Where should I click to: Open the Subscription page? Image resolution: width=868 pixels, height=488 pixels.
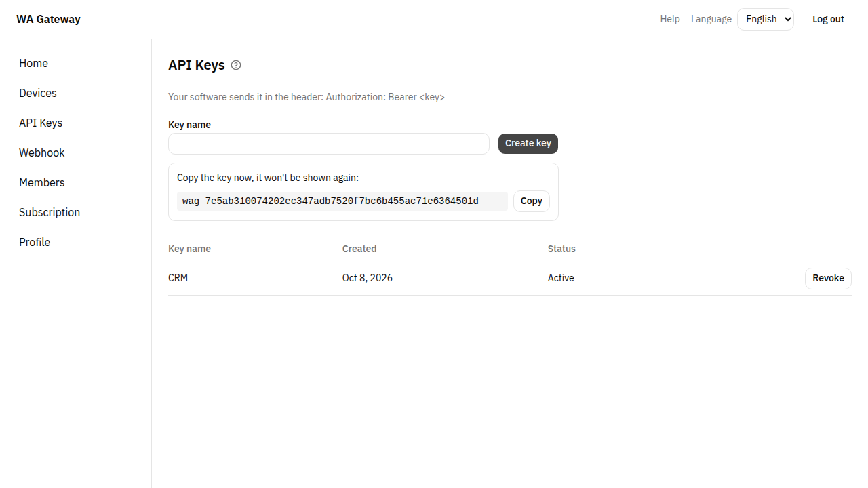(50, 212)
